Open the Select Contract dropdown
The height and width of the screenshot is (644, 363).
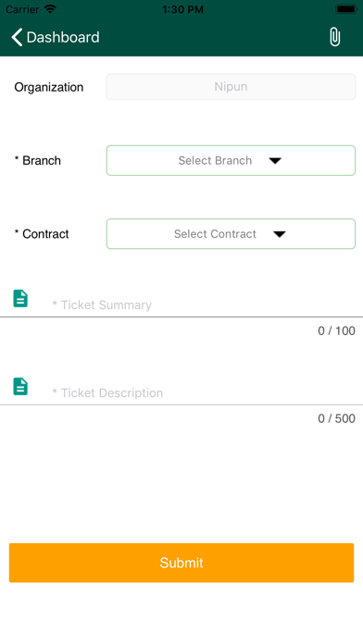tap(231, 234)
